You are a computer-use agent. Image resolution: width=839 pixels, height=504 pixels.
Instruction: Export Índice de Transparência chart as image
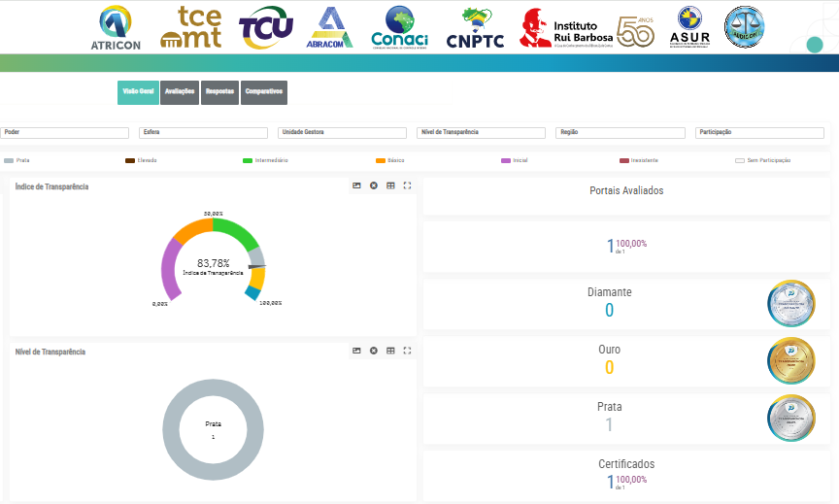tap(356, 185)
